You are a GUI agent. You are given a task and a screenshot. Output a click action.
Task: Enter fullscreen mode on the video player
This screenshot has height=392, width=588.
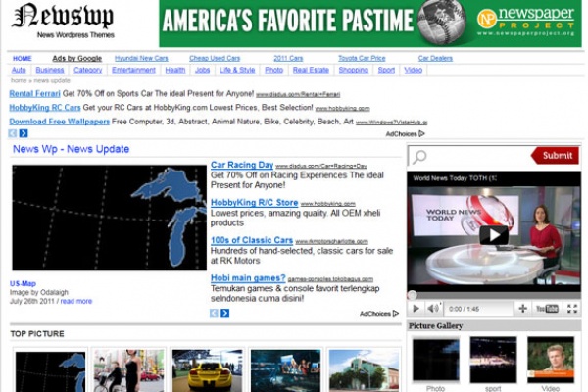coord(572,308)
